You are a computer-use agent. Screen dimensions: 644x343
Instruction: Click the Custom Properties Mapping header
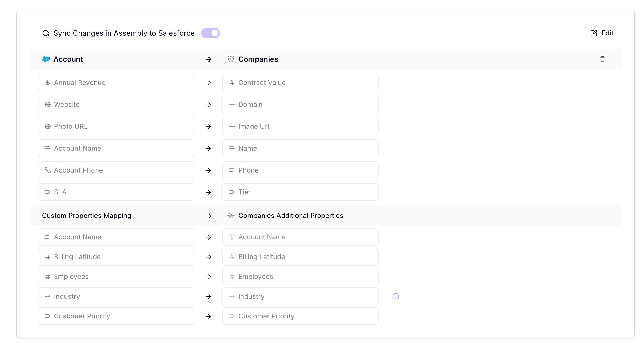click(x=87, y=216)
